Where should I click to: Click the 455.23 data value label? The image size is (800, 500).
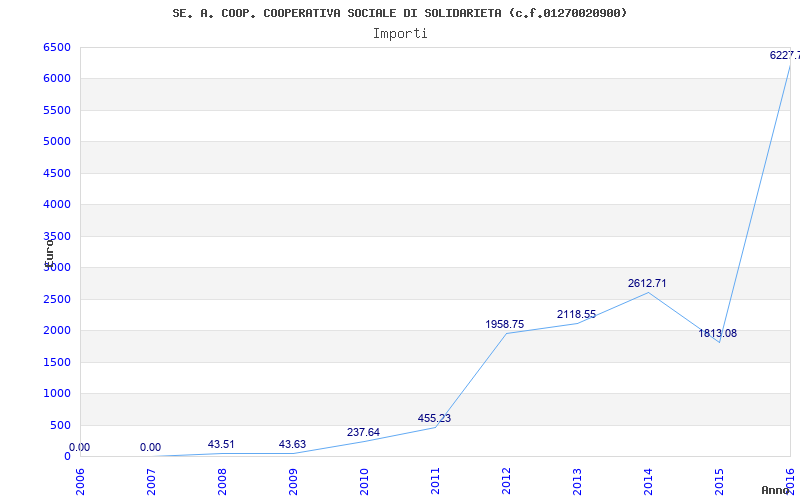point(434,418)
